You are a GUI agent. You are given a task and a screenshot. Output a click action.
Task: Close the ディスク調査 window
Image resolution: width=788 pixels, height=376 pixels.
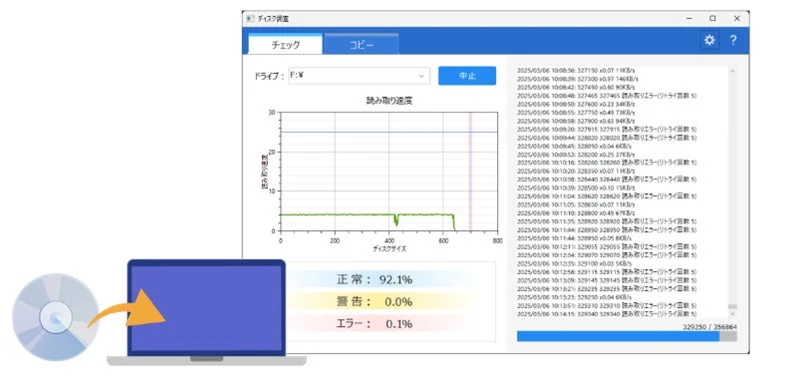tap(737, 19)
